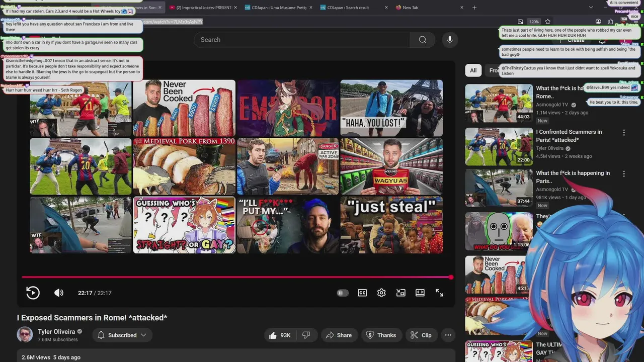This screenshot has width=644, height=362.
Task: Open Active War Zone end screen video
Action: click(x=288, y=166)
